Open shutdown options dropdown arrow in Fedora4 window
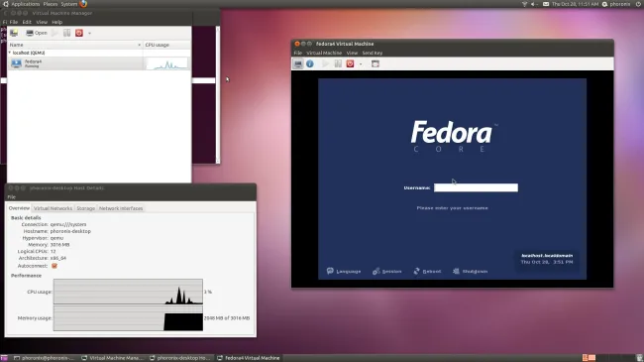The image size is (644, 362). 361,64
